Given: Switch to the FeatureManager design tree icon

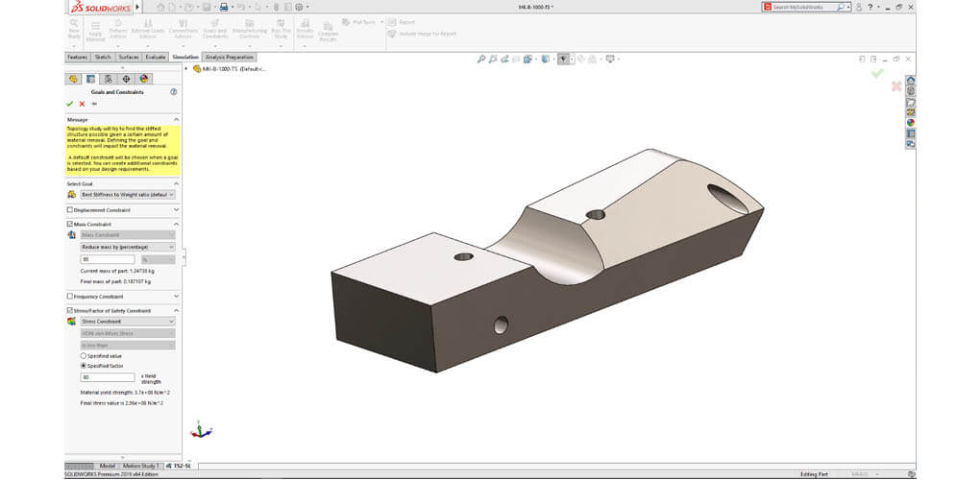Looking at the screenshot, I should 73,79.
